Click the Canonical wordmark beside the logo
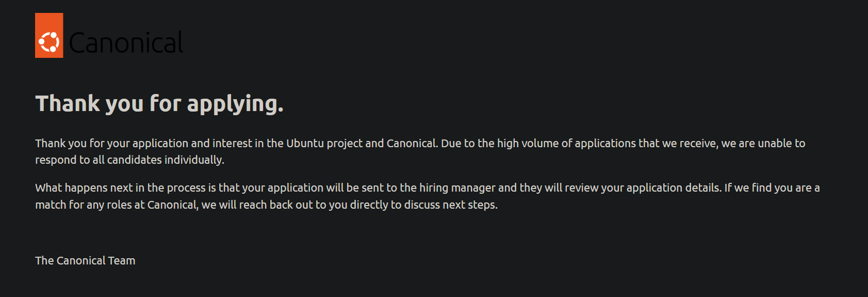868x297 pixels. coord(126,42)
